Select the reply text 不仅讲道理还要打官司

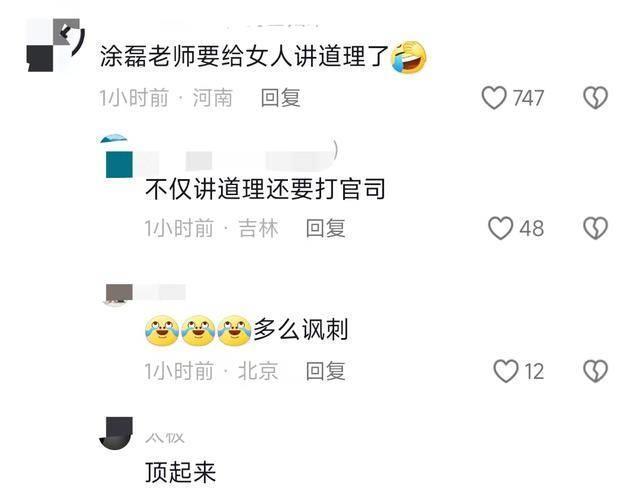click(x=265, y=189)
